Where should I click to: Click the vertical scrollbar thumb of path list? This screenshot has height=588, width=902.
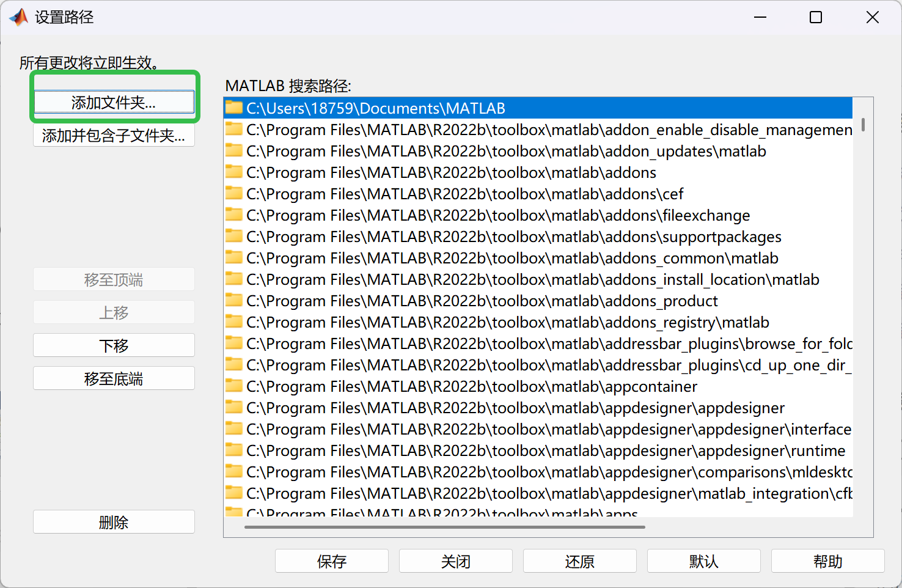(x=863, y=124)
